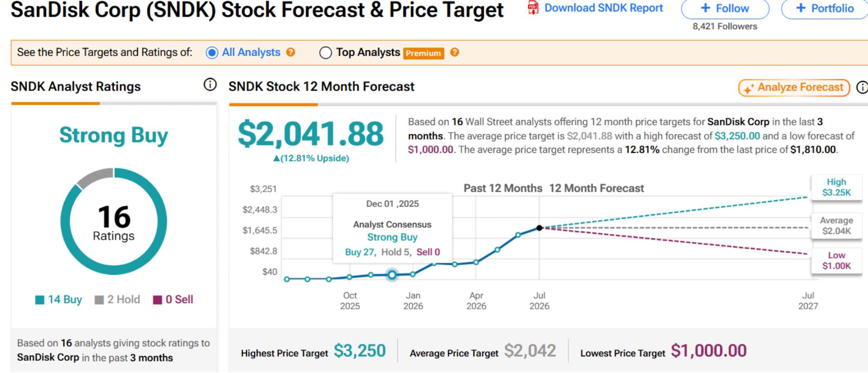Screen dimensions: 868x373
Task: Click the info icon next to SNDK Analyst Ratings
Action: pyautogui.click(x=210, y=84)
